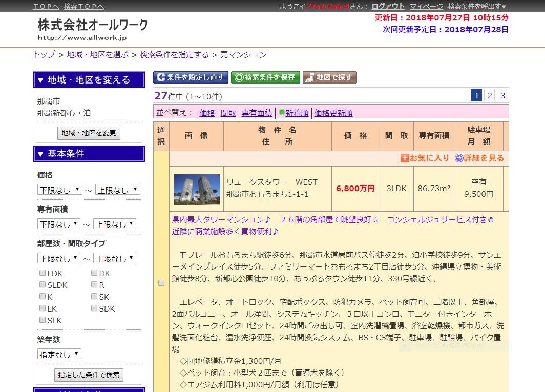Click the 86.73m² area cell
Viewport: 545px width, 392px height.
(x=434, y=188)
